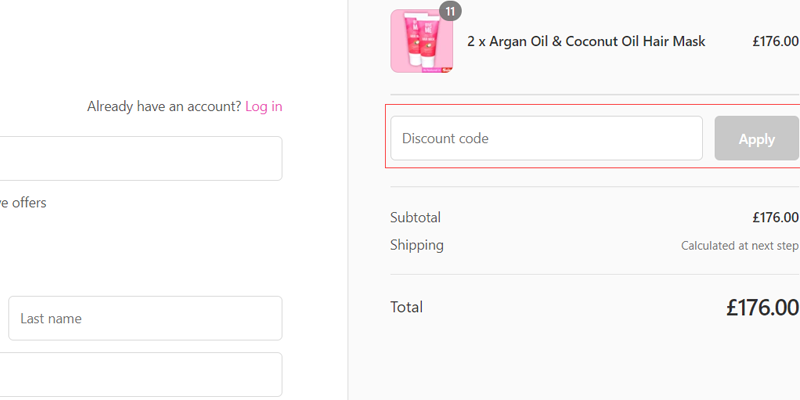Click the Log in link
Image resolution: width=800 pixels, height=400 pixels.
[x=263, y=106]
